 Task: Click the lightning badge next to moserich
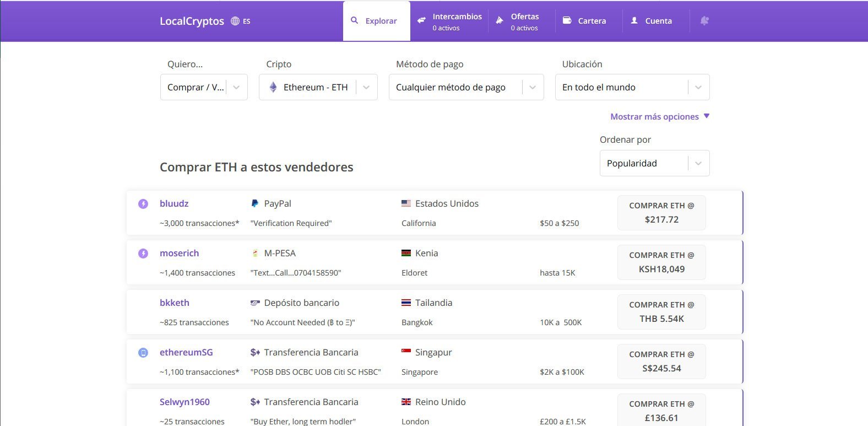[143, 254]
